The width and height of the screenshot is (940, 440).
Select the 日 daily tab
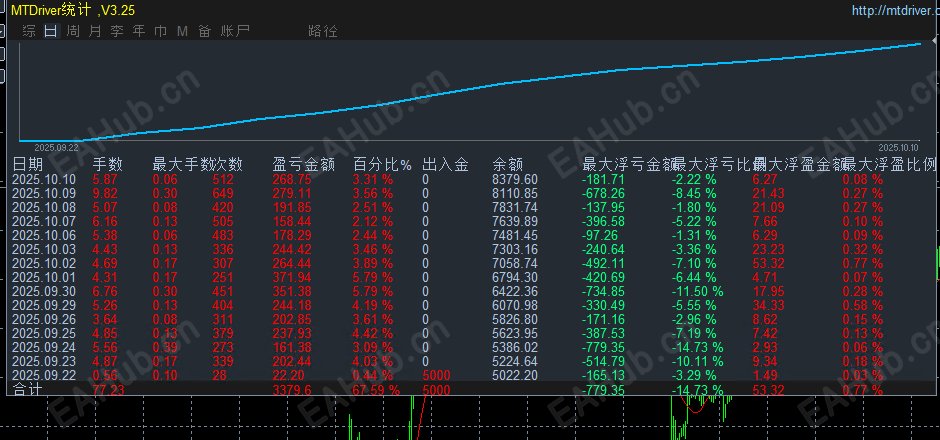pos(51,31)
